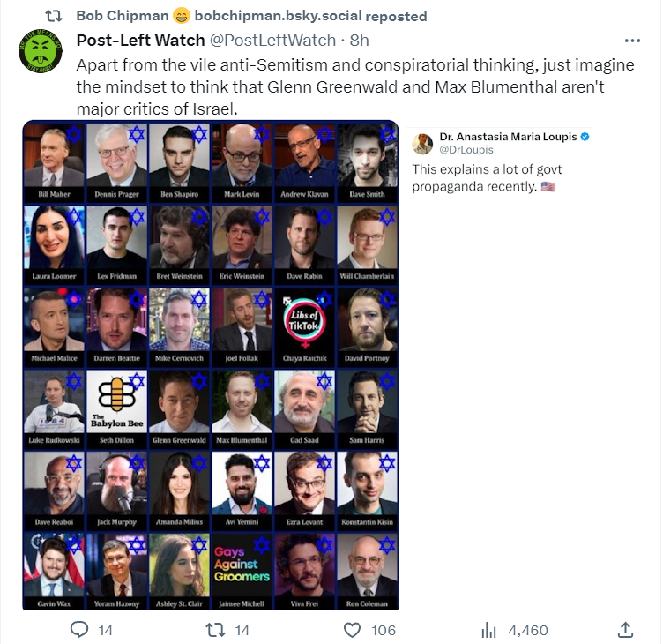Open the Bob Chipman reposted link
Screen dimensions: 663x644
251,16
